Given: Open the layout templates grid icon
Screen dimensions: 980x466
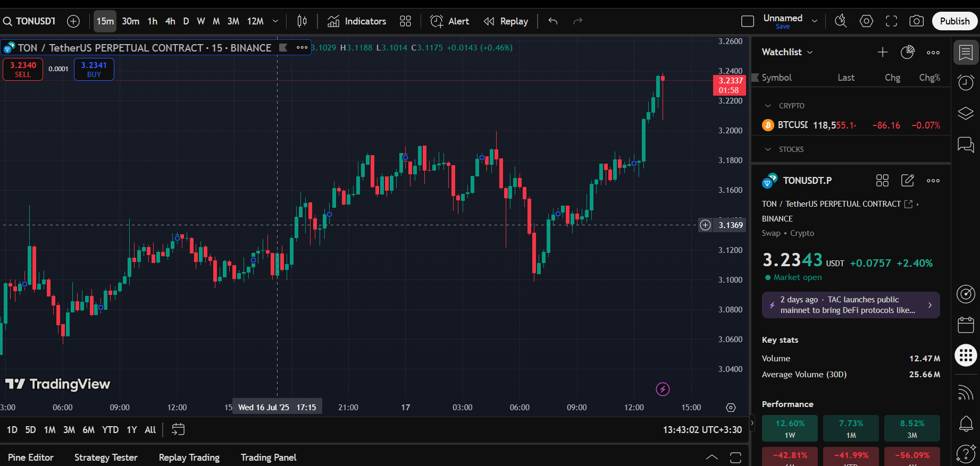Looking at the screenshot, I should pyautogui.click(x=405, y=21).
